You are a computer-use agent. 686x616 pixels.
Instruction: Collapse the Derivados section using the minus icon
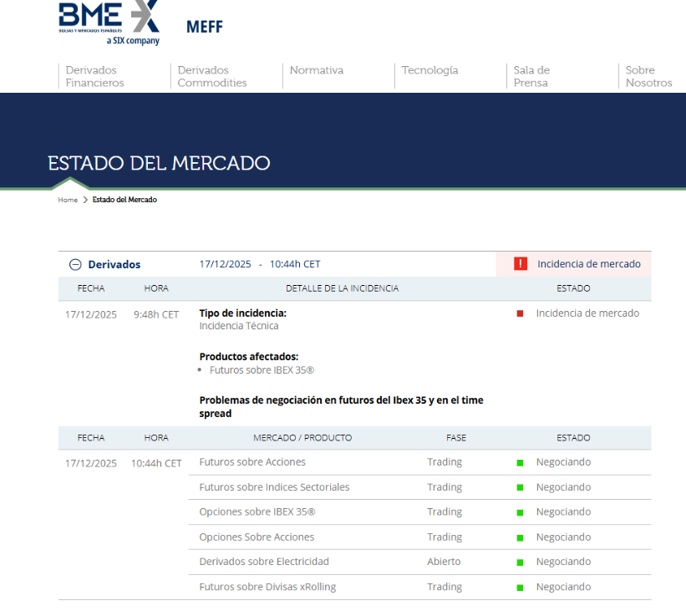click(75, 263)
